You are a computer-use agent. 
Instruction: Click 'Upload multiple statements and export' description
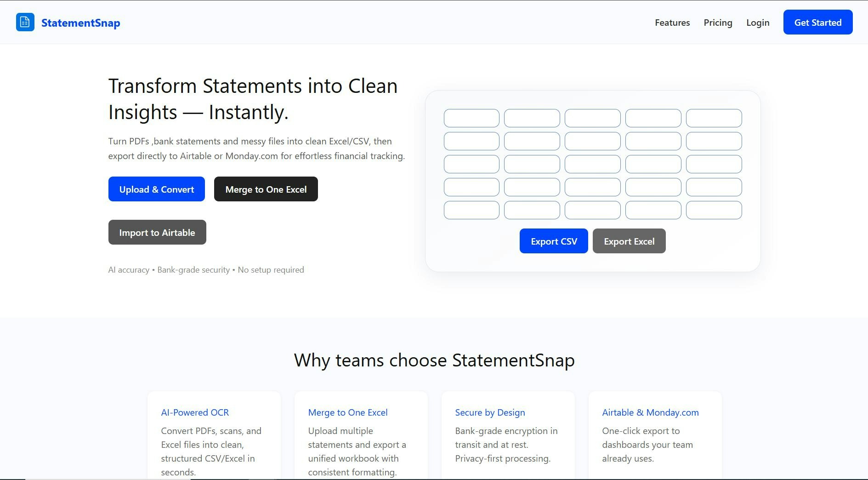[357, 451]
